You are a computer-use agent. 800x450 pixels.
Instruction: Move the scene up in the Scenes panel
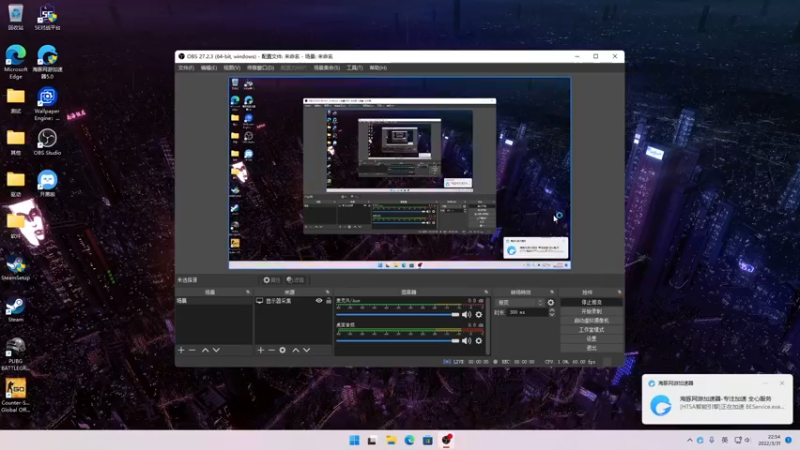205,350
